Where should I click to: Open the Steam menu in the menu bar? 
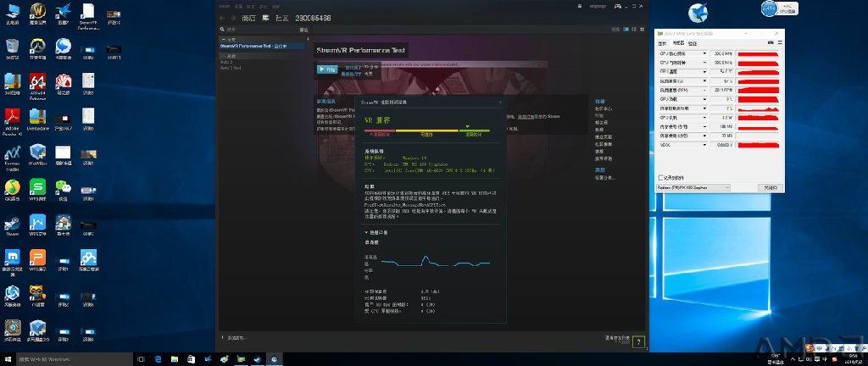[224, 6]
